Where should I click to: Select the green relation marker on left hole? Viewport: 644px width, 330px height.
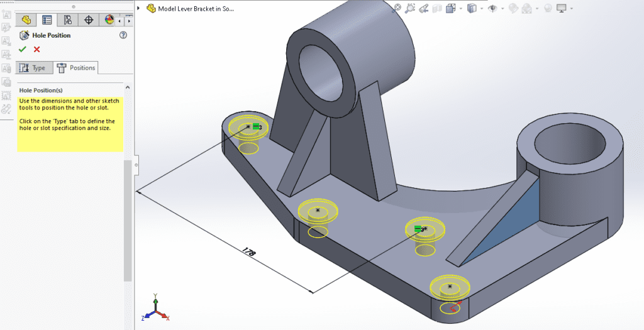click(x=257, y=126)
